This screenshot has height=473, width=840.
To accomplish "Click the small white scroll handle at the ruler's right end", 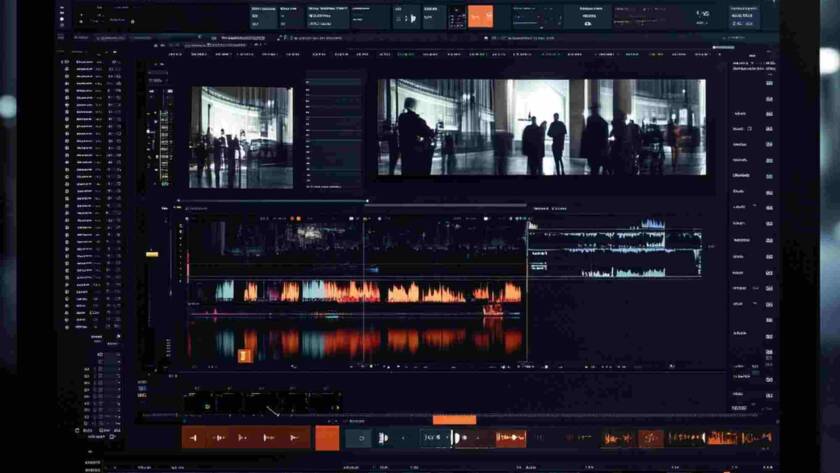I will click(x=724, y=48).
